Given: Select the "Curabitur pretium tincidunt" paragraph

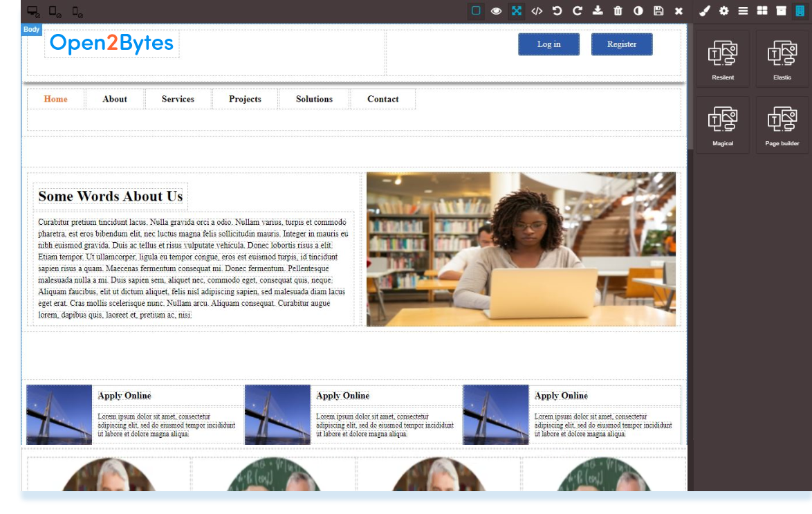Looking at the screenshot, I should (193, 268).
